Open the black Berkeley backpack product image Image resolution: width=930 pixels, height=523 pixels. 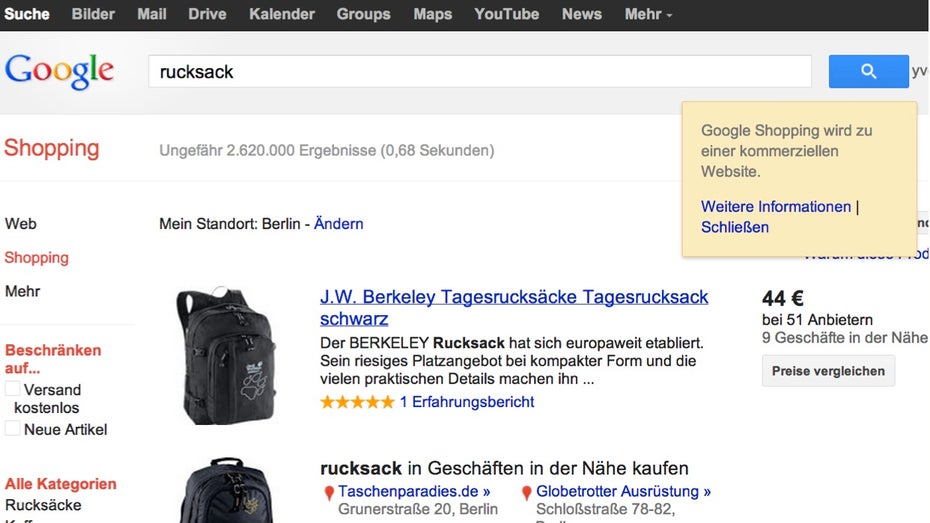click(225, 355)
